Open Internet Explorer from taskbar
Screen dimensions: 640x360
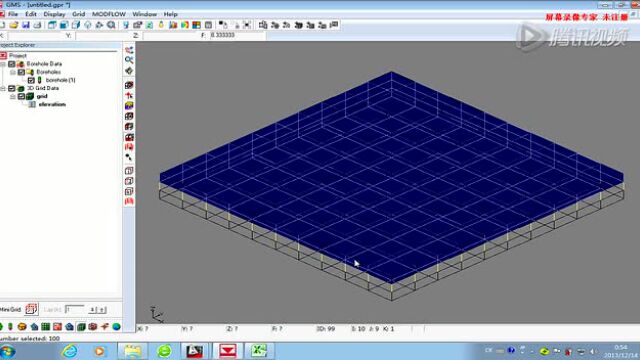pyautogui.click(x=70, y=351)
